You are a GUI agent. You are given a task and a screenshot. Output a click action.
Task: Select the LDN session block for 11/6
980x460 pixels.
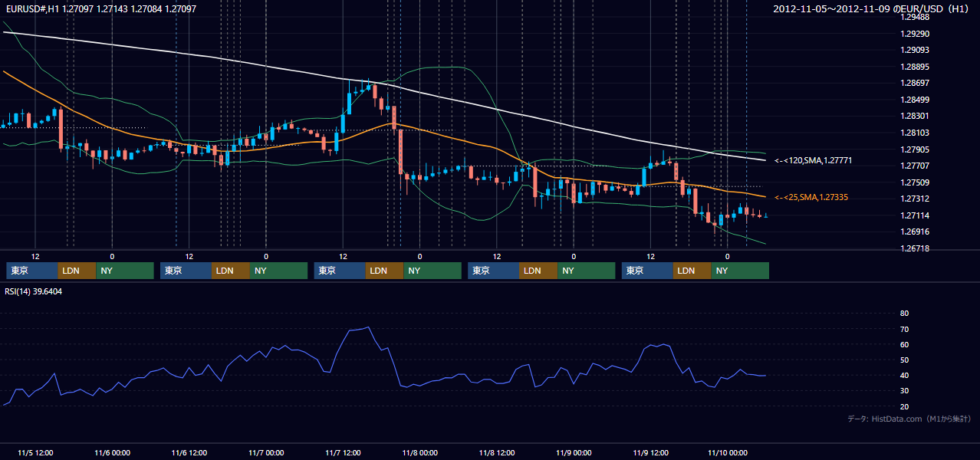pos(231,271)
